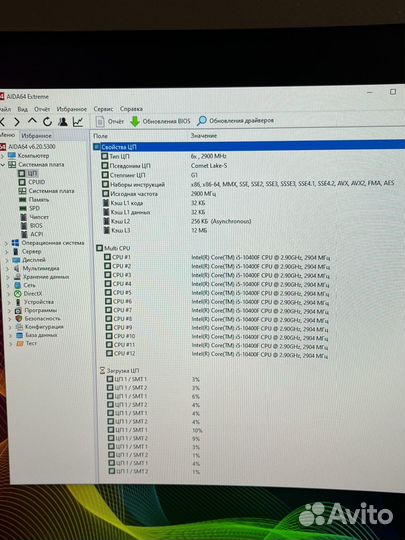This screenshot has width=405, height=540.
Task: Click the Refresh icon in toolbar
Action: (x=48, y=122)
